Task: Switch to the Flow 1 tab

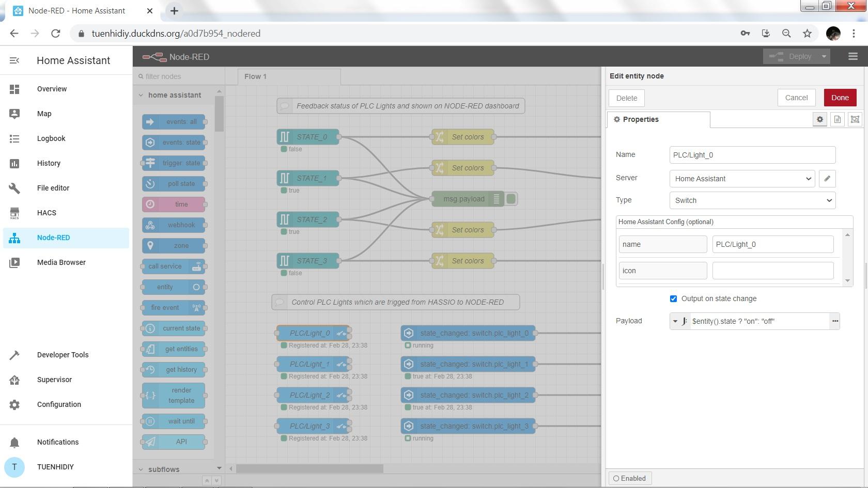Action: [289, 76]
